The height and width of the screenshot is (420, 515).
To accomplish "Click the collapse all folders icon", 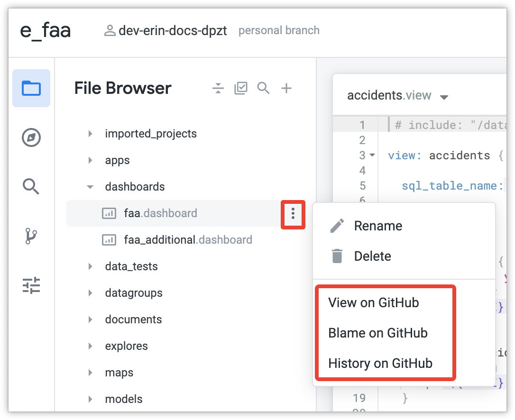I will [218, 88].
